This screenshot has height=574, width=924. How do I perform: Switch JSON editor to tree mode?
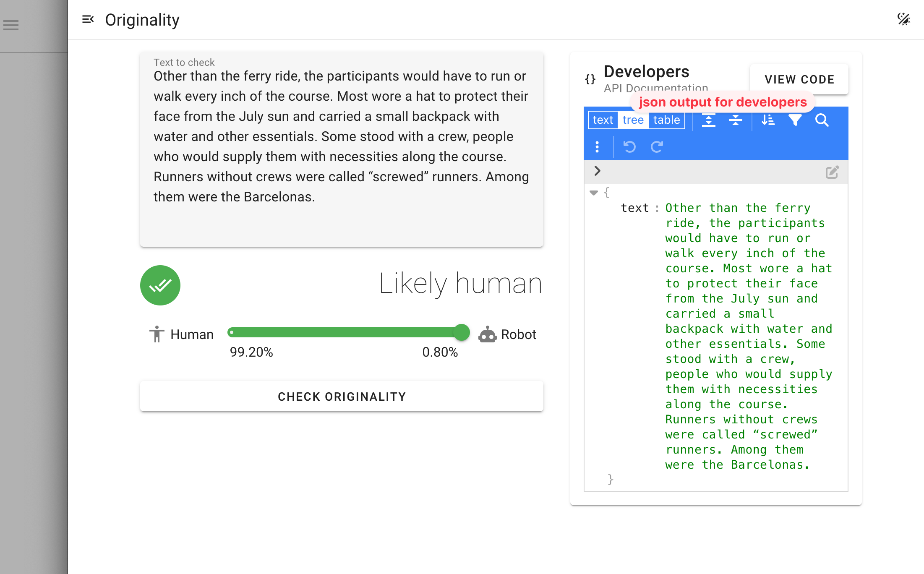pyautogui.click(x=633, y=120)
